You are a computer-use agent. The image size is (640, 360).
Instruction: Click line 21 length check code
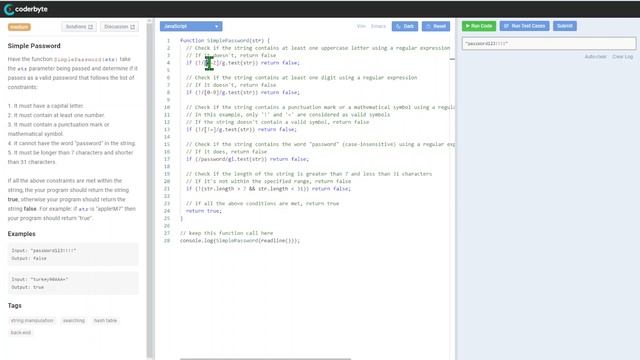pyautogui.click(x=268, y=189)
